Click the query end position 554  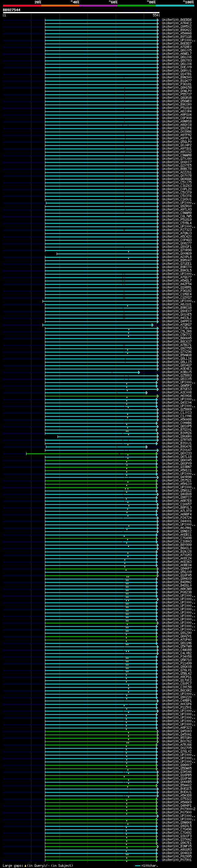point(155,15)
